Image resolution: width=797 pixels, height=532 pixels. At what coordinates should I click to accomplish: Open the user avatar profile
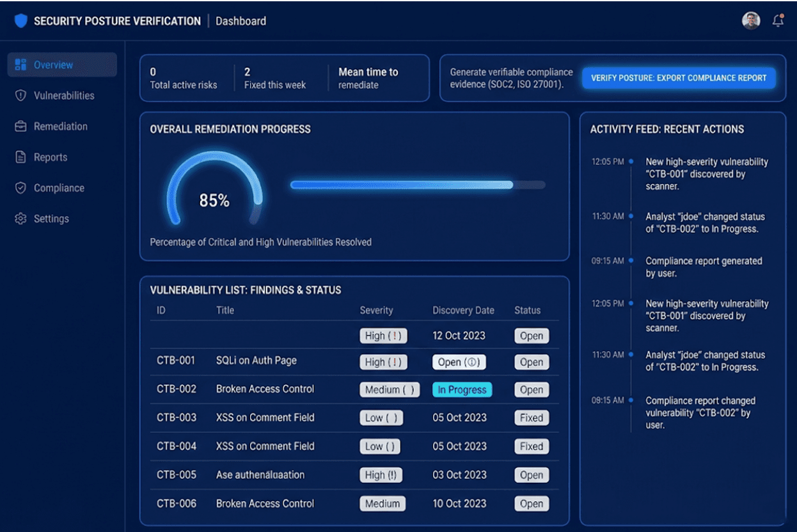pos(751,20)
